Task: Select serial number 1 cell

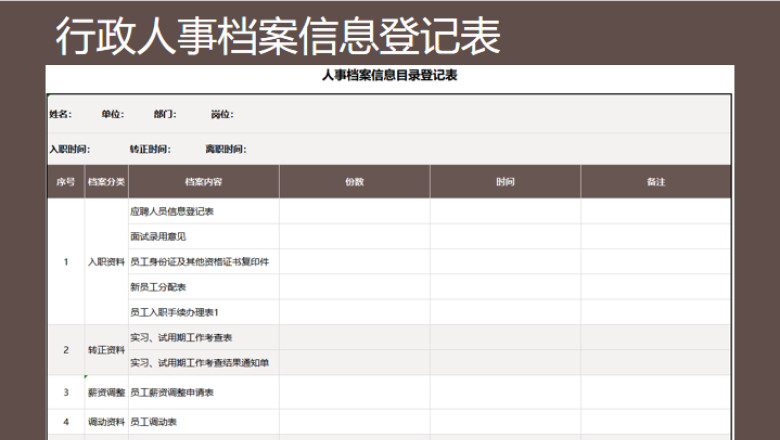Action: (x=66, y=262)
